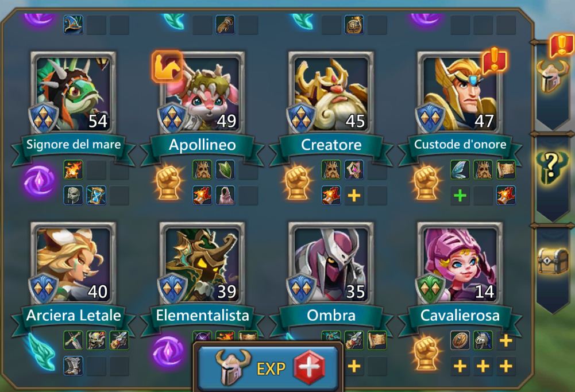Screen dimensions: 575x392
Task: Click the green plus equipment slot of Custode d'onore
Action: 460,195
